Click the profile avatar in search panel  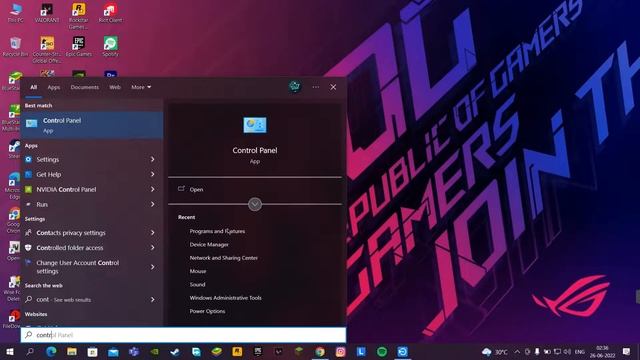(295, 87)
